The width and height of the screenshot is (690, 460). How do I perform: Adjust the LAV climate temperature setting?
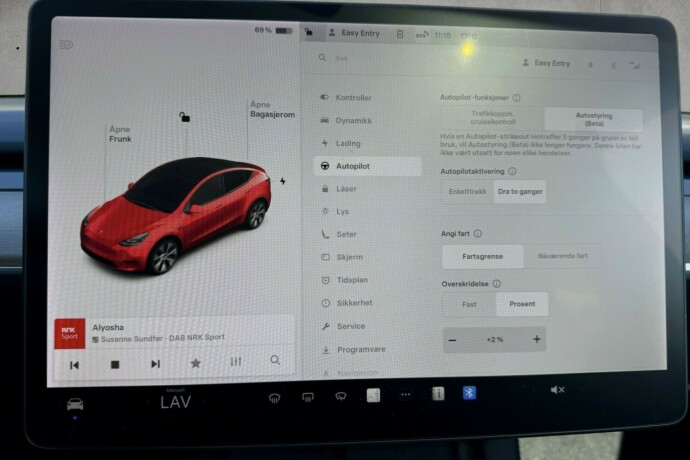176,402
